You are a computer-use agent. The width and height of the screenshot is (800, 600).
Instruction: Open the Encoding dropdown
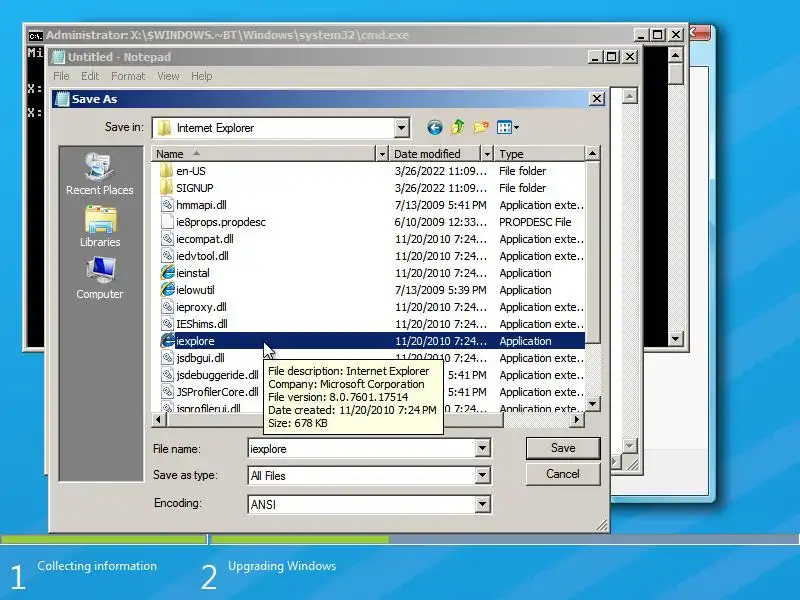click(x=482, y=504)
